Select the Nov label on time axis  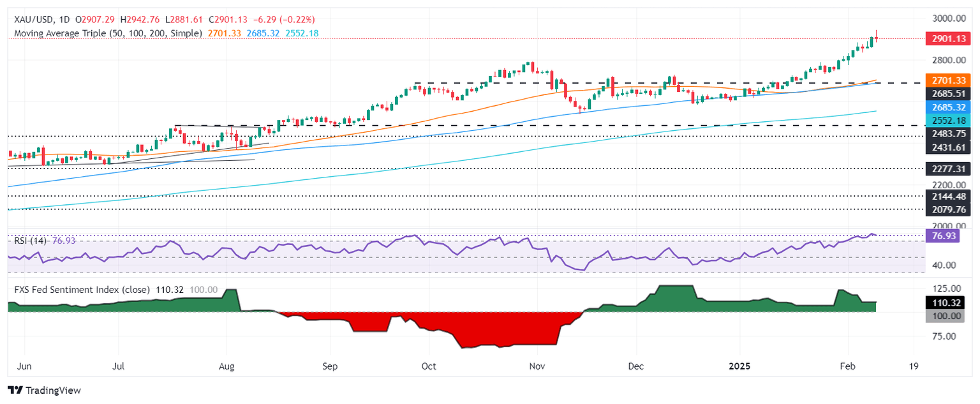click(x=537, y=366)
